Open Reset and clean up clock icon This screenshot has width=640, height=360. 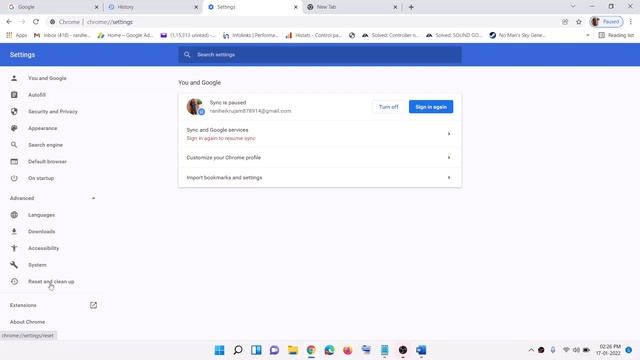click(14, 282)
